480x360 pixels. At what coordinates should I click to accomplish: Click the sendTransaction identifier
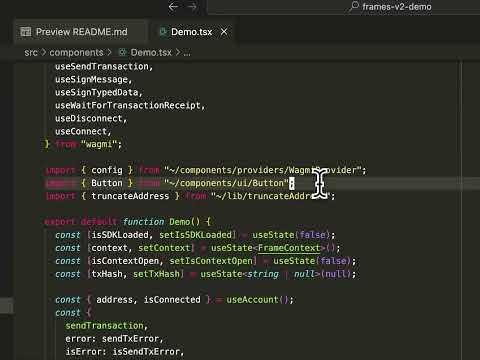tap(104, 326)
